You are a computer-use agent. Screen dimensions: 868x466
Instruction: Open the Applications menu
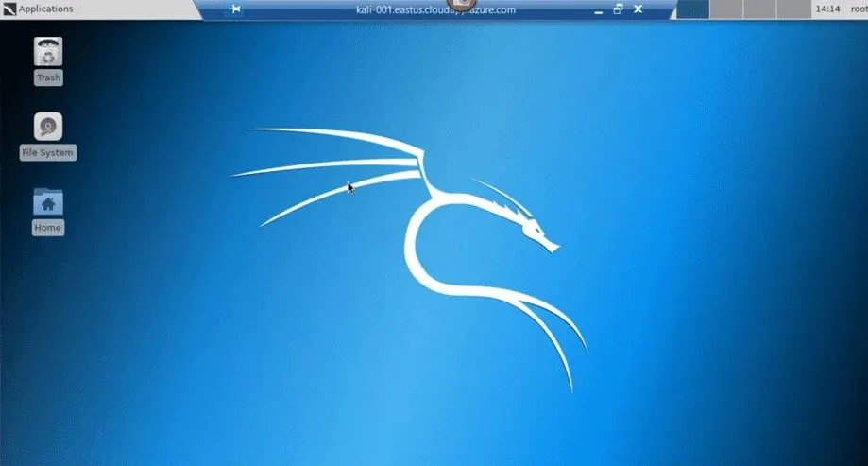[38, 9]
